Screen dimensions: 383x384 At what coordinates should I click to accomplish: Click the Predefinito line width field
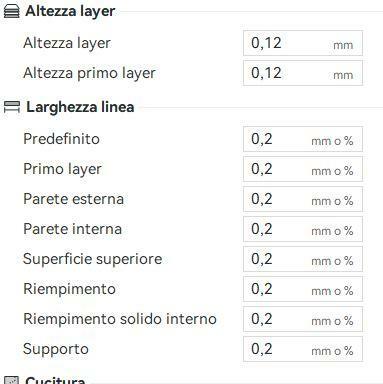pos(303,139)
